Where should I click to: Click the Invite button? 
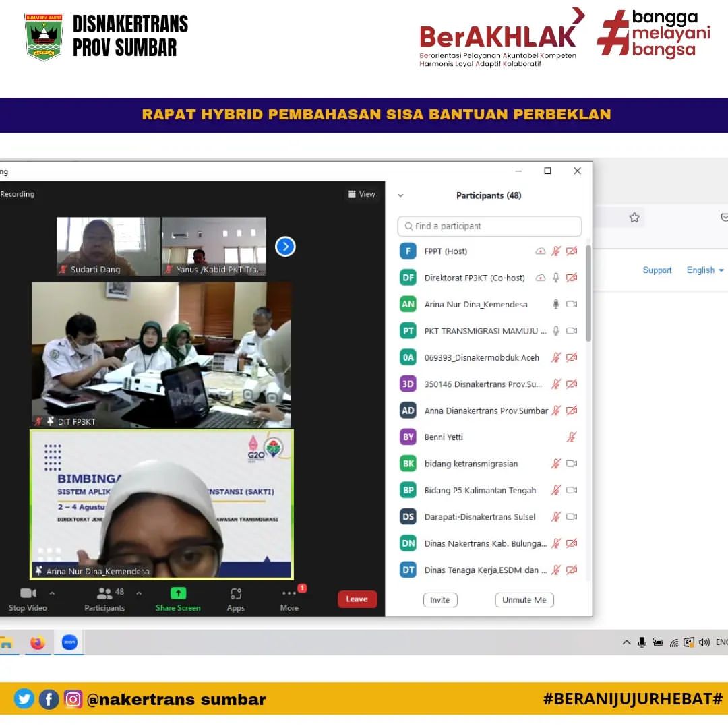pos(440,600)
